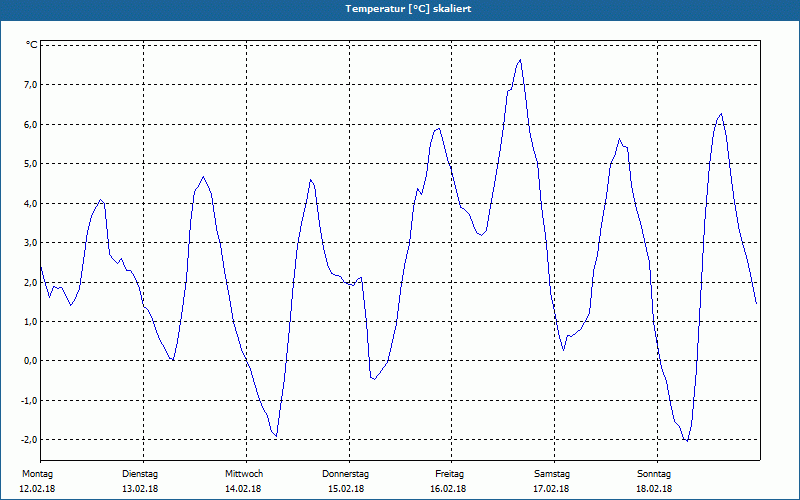
Task: Click the chart title 'Temperatur [°C] skaliert'
Action: click(x=408, y=9)
